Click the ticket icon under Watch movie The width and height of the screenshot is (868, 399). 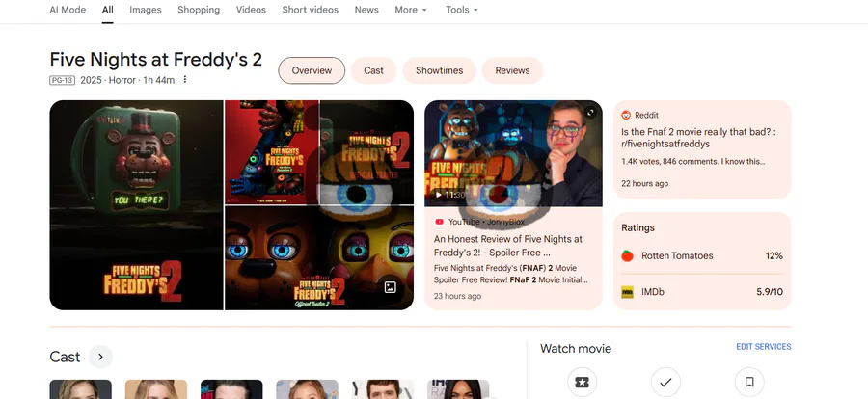coord(582,383)
